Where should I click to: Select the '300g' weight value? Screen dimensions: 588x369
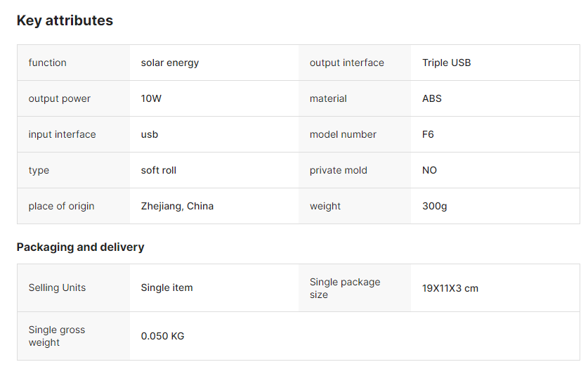[434, 206]
